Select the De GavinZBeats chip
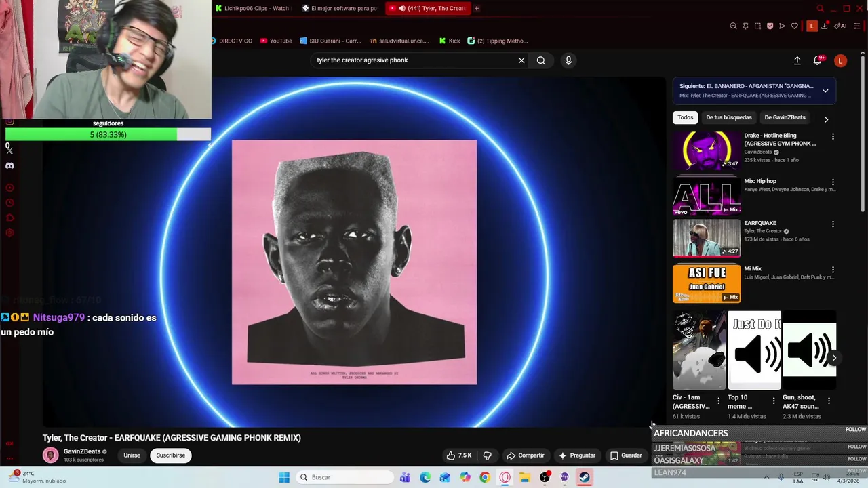 click(785, 117)
